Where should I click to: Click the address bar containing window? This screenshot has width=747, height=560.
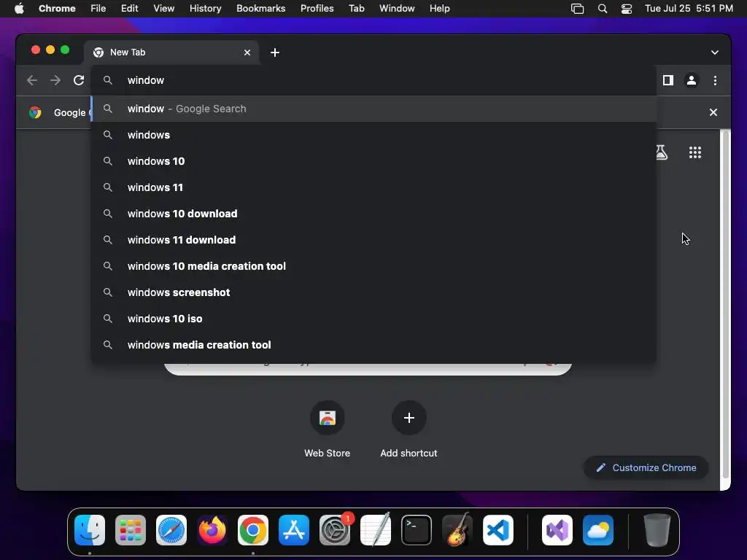[373, 80]
